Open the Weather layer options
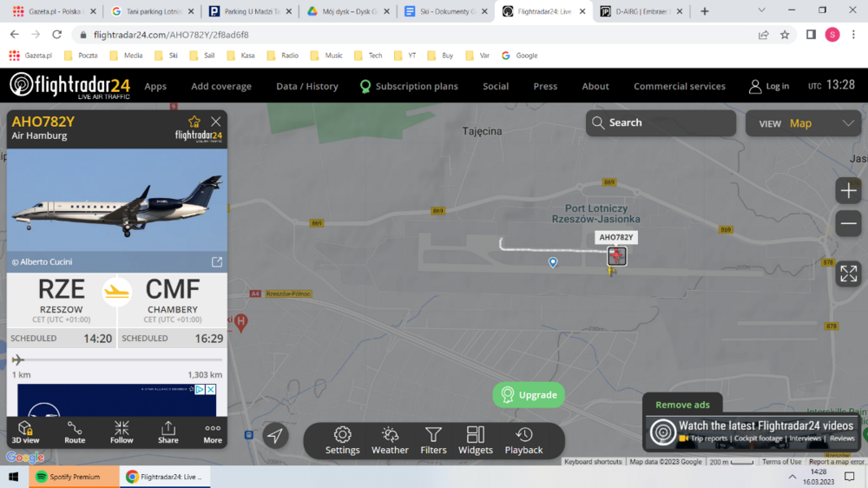The height and width of the screenshot is (488, 868). (390, 439)
